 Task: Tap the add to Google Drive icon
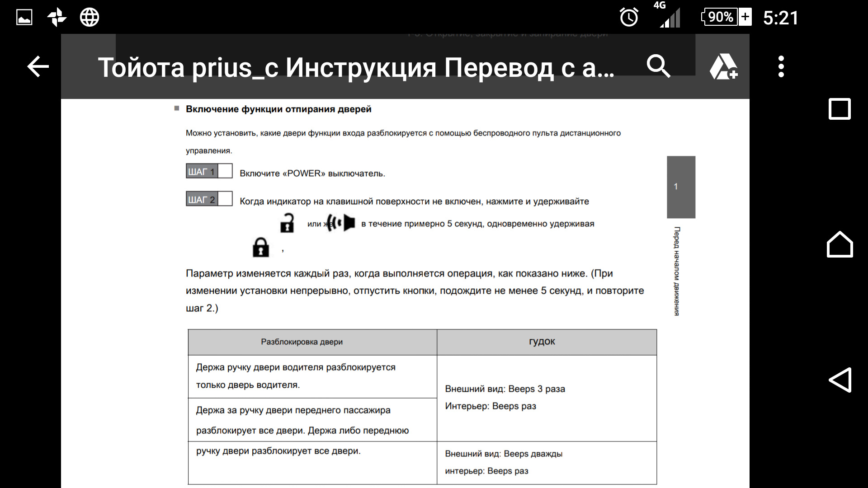tap(723, 67)
